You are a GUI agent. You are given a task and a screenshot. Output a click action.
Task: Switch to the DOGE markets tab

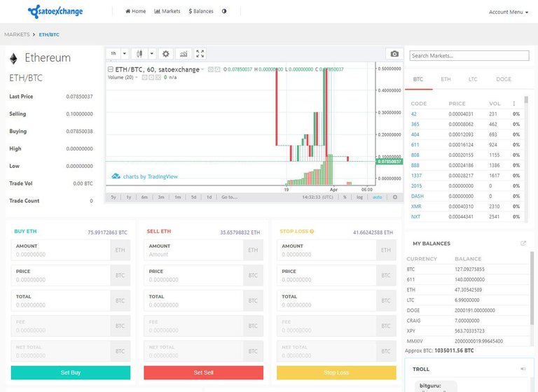pyautogui.click(x=504, y=79)
